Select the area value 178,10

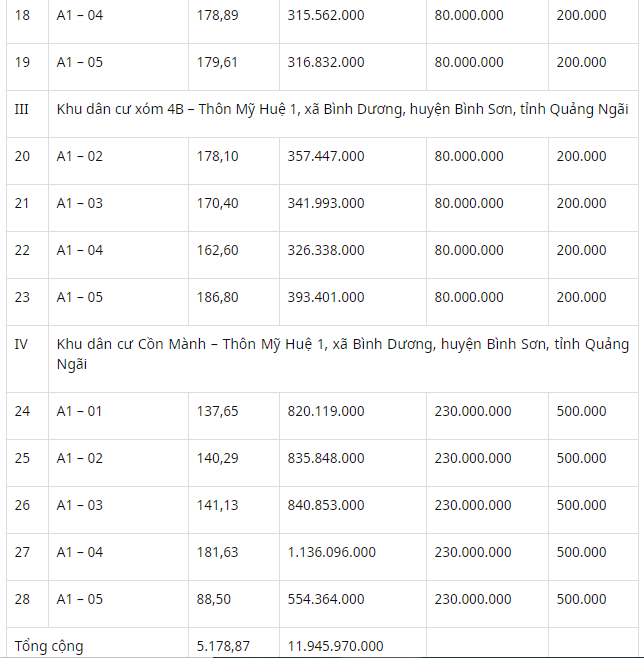(x=217, y=157)
